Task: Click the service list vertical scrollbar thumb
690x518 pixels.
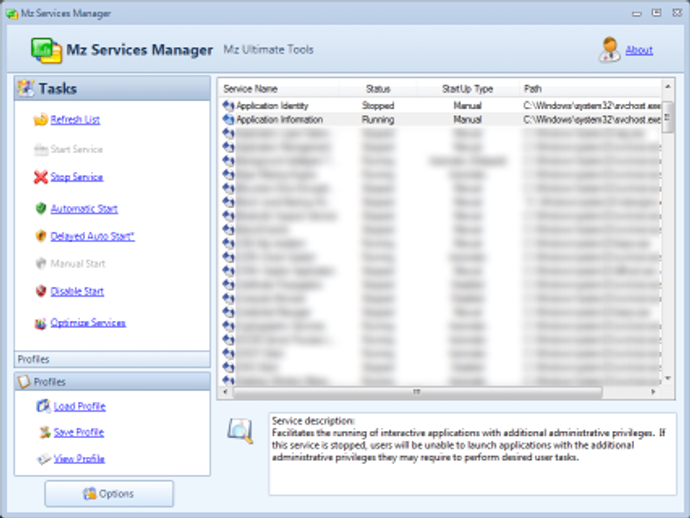Action: [x=668, y=117]
